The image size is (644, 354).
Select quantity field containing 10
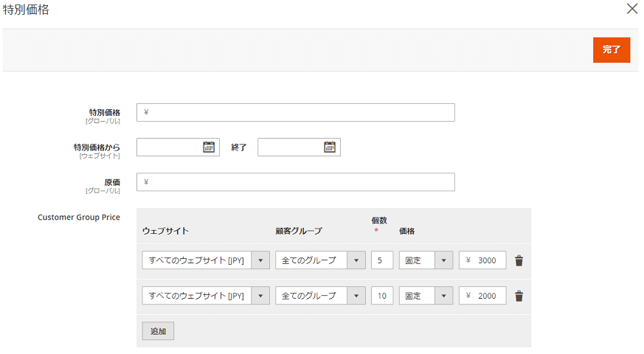[x=381, y=296]
